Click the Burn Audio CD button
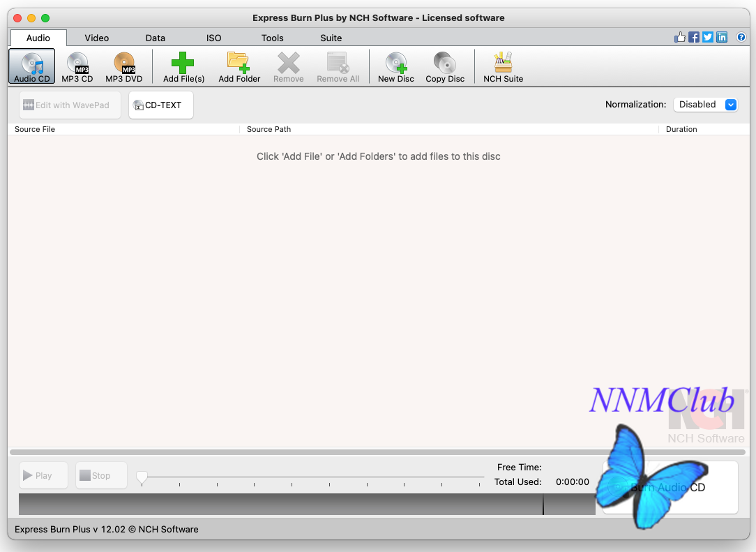Image resolution: width=756 pixels, height=552 pixels. click(670, 487)
